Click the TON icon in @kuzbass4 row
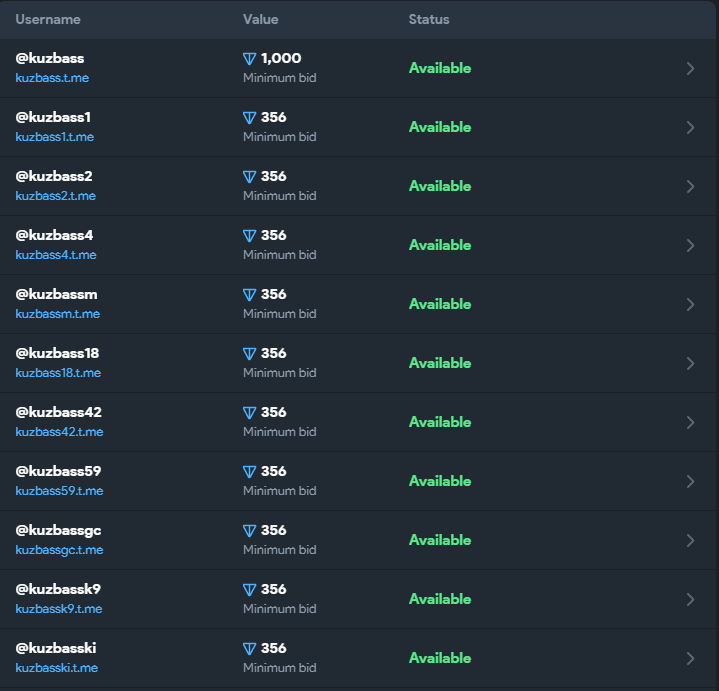 249,236
